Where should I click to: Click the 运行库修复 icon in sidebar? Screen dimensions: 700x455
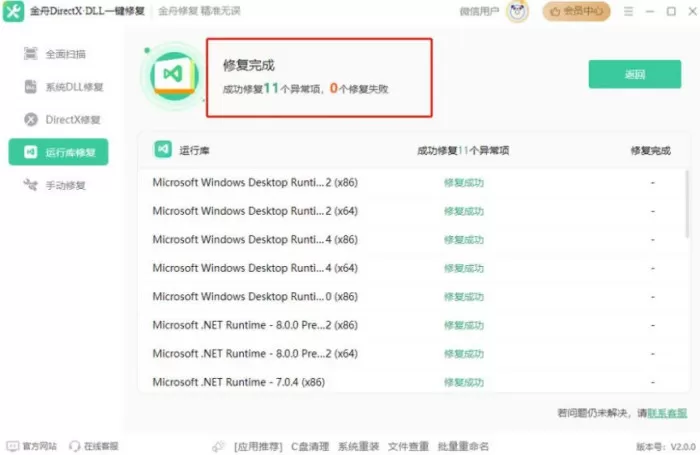(30, 152)
